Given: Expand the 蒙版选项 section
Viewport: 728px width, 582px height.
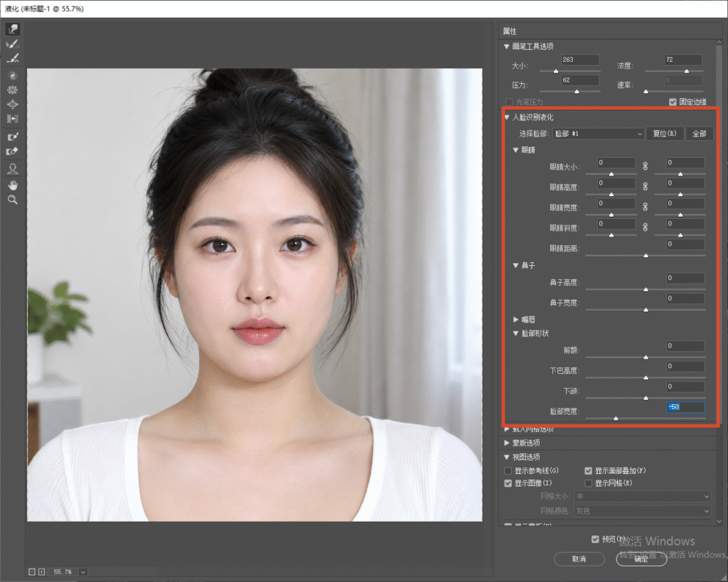Looking at the screenshot, I should [506, 443].
